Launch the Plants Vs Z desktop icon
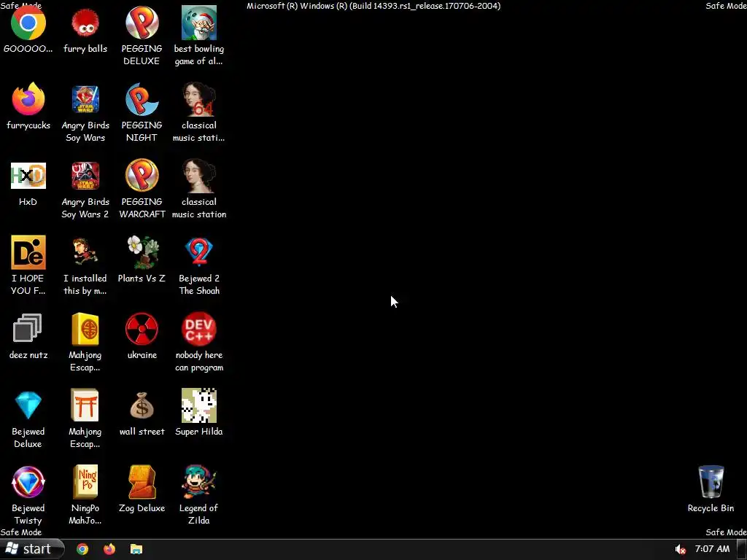 click(x=142, y=252)
